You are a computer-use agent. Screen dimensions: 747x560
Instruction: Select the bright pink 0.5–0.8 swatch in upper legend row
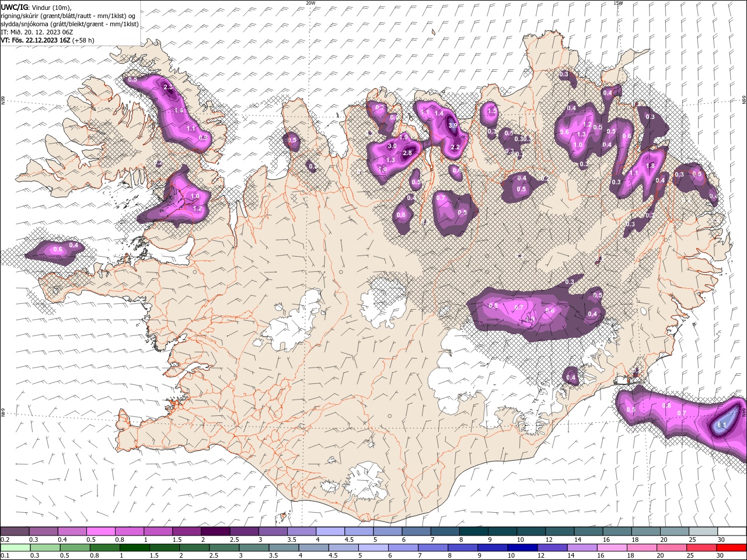[x=101, y=531]
